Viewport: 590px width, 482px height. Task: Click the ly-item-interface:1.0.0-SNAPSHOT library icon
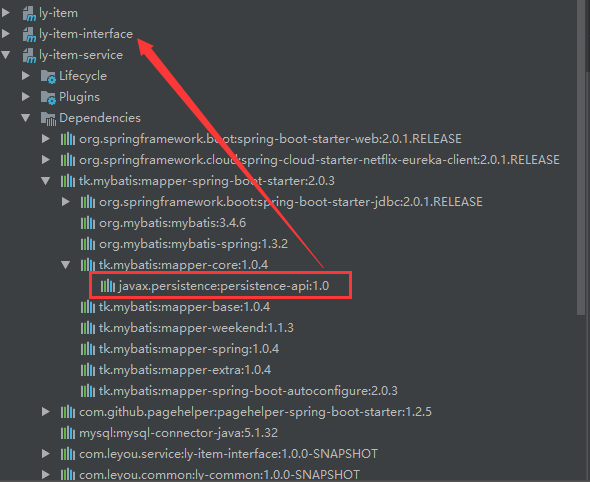pyautogui.click(x=68, y=454)
